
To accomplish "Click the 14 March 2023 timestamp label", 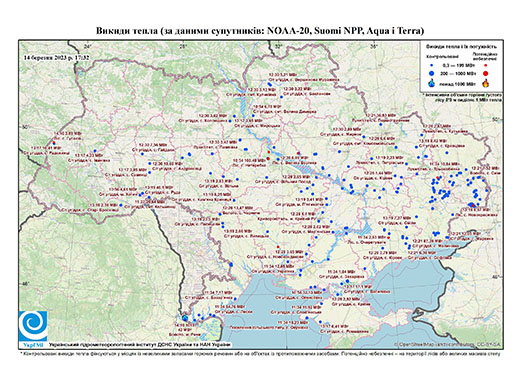I will coord(57,57).
